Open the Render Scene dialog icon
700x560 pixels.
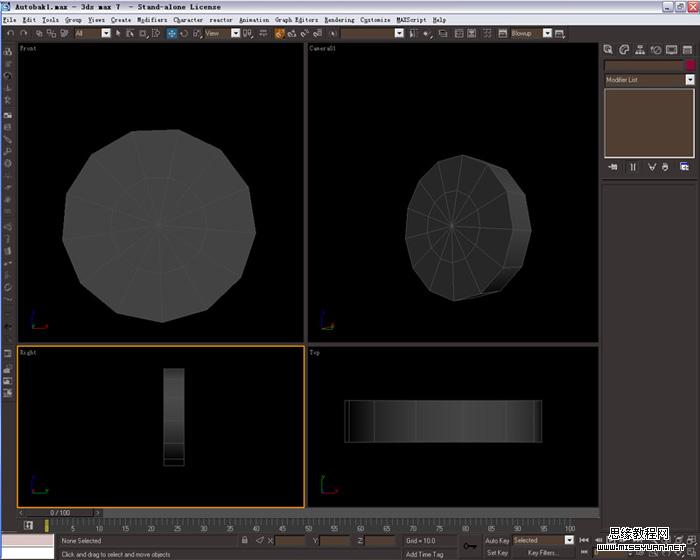(x=502, y=33)
